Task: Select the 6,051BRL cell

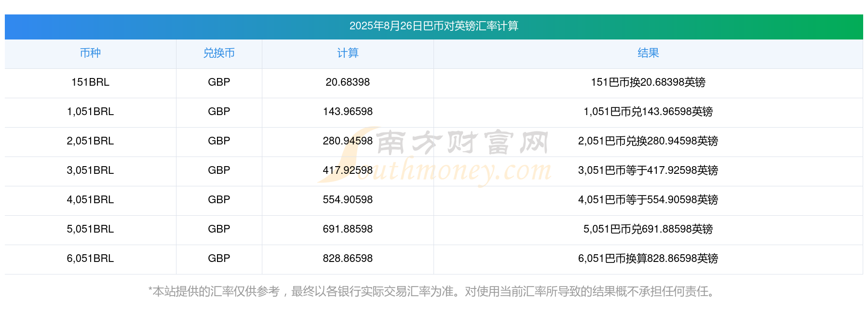Action: coord(90,259)
